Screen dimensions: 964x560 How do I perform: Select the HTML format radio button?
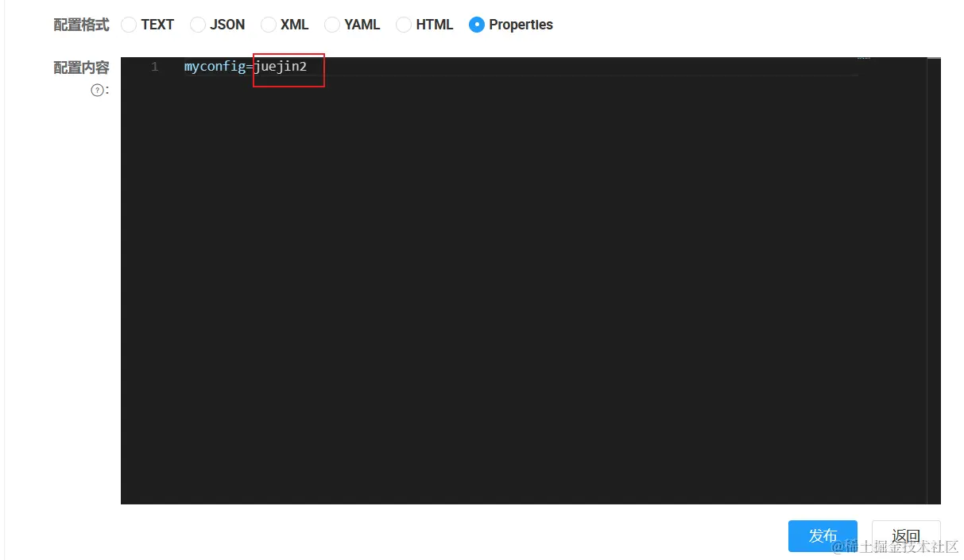click(x=404, y=25)
